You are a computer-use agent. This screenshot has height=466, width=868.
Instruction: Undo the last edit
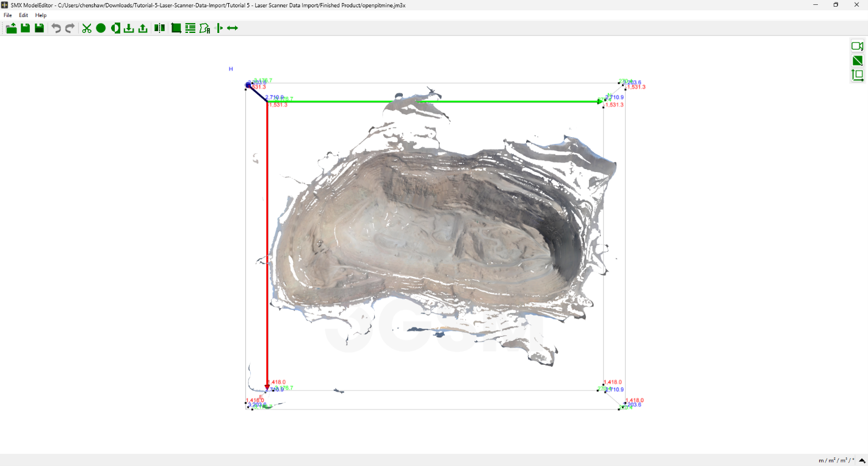[56, 28]
